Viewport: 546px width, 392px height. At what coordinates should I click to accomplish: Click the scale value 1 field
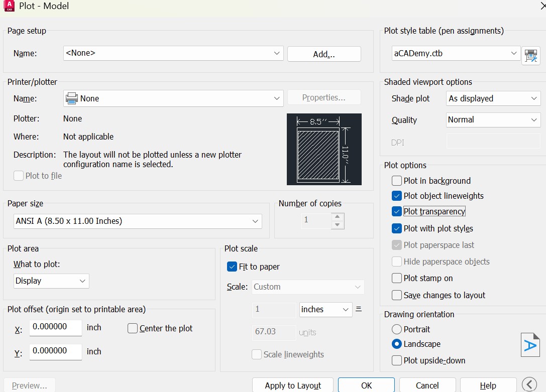point(274,310)
